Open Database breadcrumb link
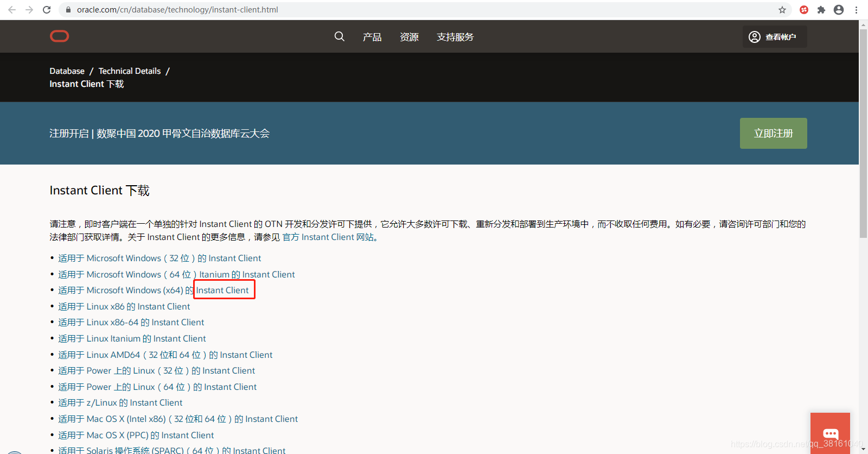The height and width of the screenshot is (454, 868). pyautogui.click(x=67, y=71)
